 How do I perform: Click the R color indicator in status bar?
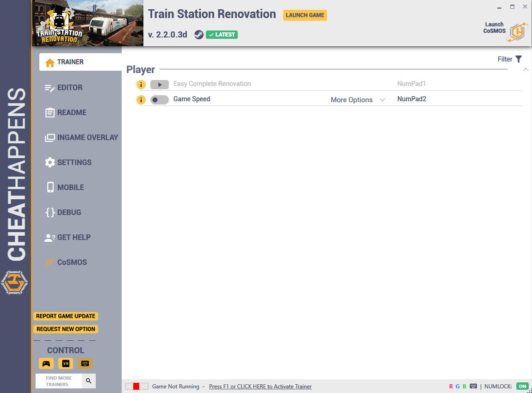click(x=451, y=386)
